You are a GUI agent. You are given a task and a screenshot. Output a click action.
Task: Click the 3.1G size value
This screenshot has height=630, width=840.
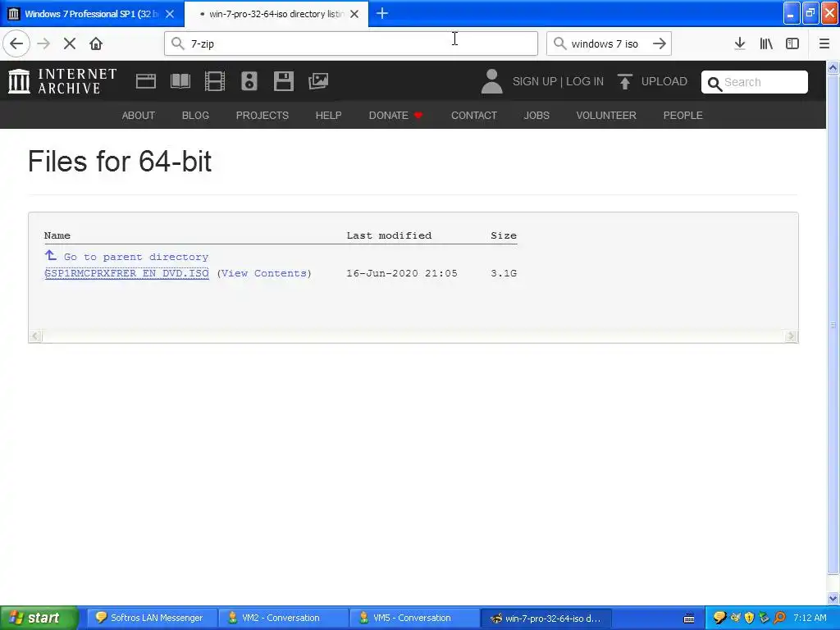[x=504, y=273]
